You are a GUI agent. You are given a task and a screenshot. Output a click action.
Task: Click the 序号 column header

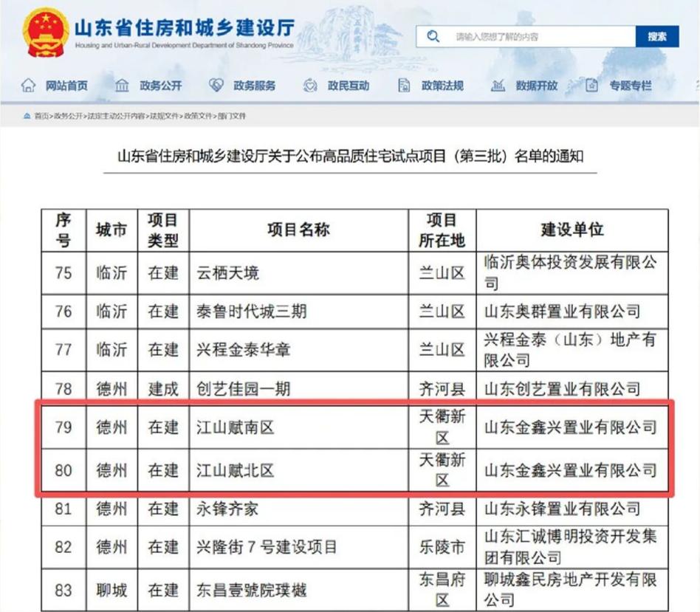(x=64, y=230)
